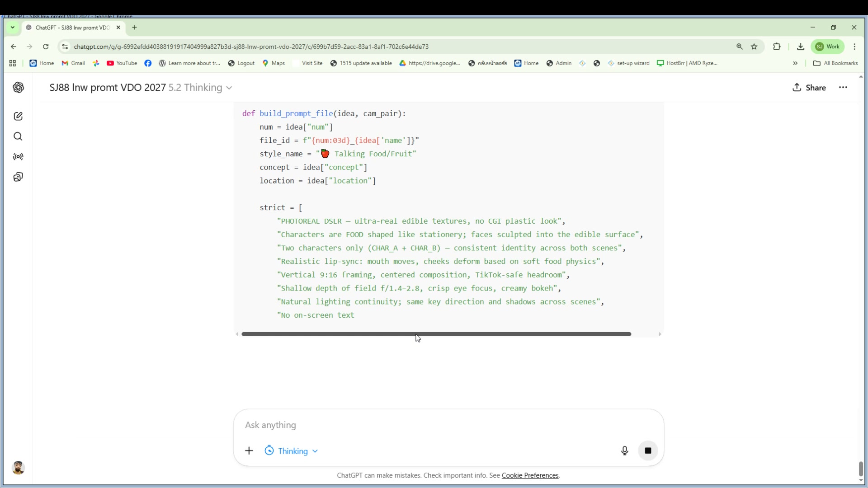
Task: Bookmark this page with star icon
Action: tap(754, 47)
